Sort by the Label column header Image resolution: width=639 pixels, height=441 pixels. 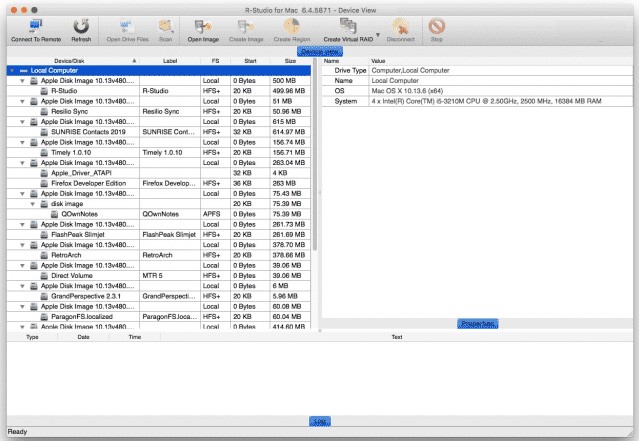(x=170, y=61)
